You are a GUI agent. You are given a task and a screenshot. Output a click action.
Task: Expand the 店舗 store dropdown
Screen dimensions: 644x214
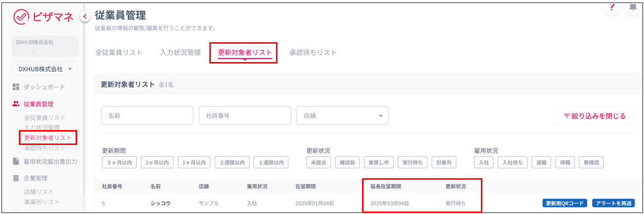(342, 116)
